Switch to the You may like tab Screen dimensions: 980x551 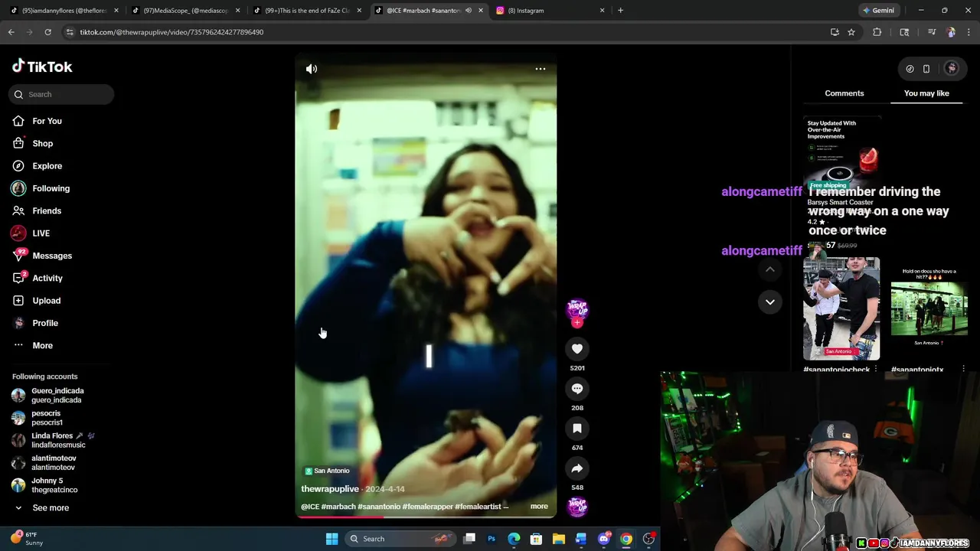pyautogui.click(x=926, y=93)
